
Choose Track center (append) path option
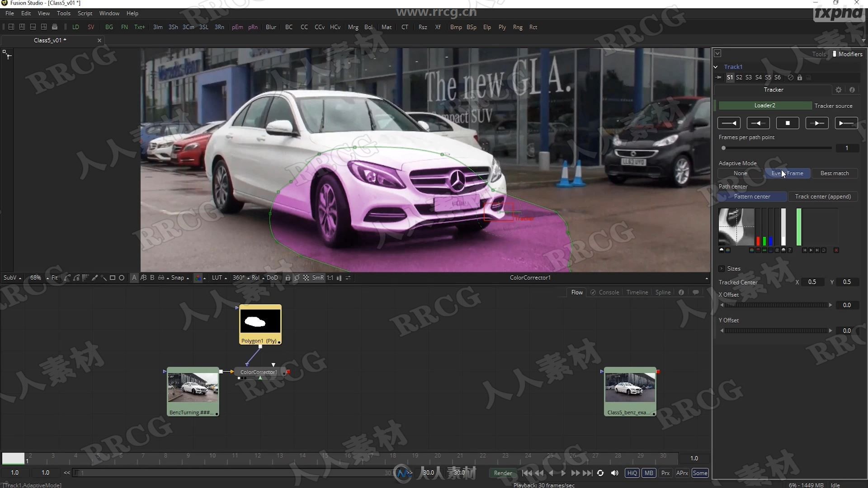click(823, 197)
